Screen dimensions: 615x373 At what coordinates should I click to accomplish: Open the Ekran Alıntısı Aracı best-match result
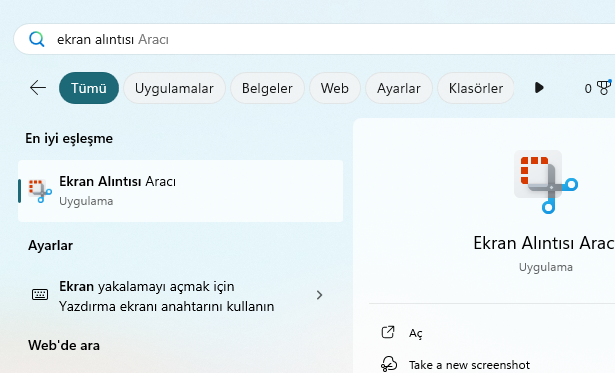180,191
